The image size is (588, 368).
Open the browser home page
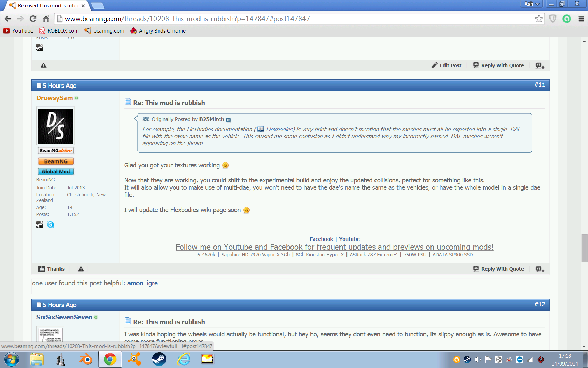46,19
